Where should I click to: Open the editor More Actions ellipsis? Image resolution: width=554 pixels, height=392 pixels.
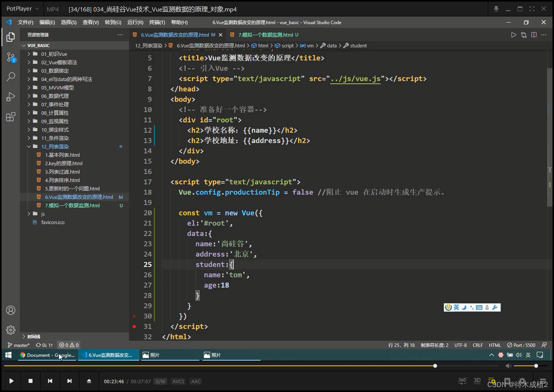(x=544, y=35)
